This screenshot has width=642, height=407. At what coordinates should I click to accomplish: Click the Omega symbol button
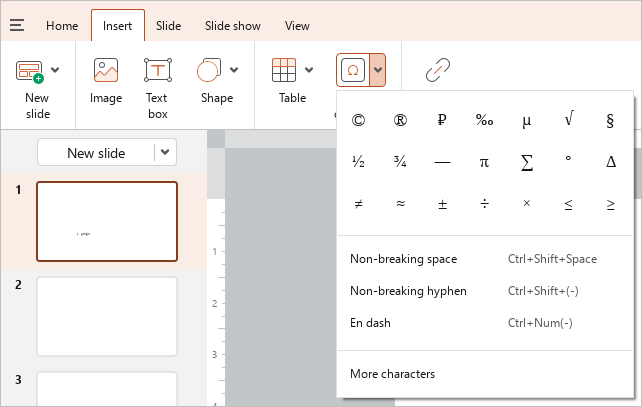tap(353, 70)
